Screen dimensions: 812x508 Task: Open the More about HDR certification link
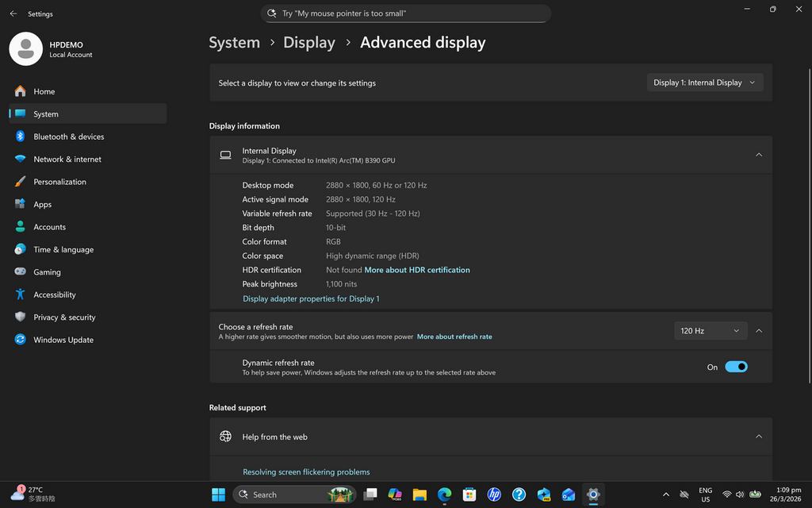click(x=417, y=269)
